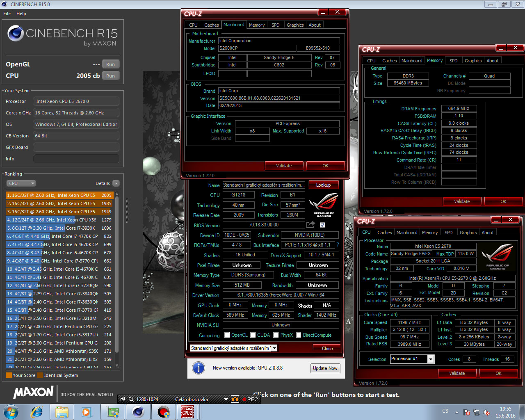
Task: Run the OpenGL benchmark
Action: (110, 64)
